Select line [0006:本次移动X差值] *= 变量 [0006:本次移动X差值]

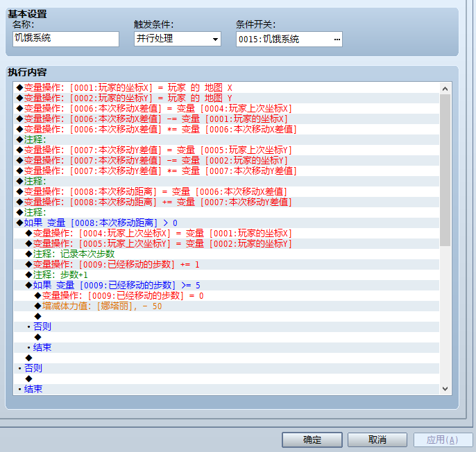pyautogui.click(x=226, y=129)
